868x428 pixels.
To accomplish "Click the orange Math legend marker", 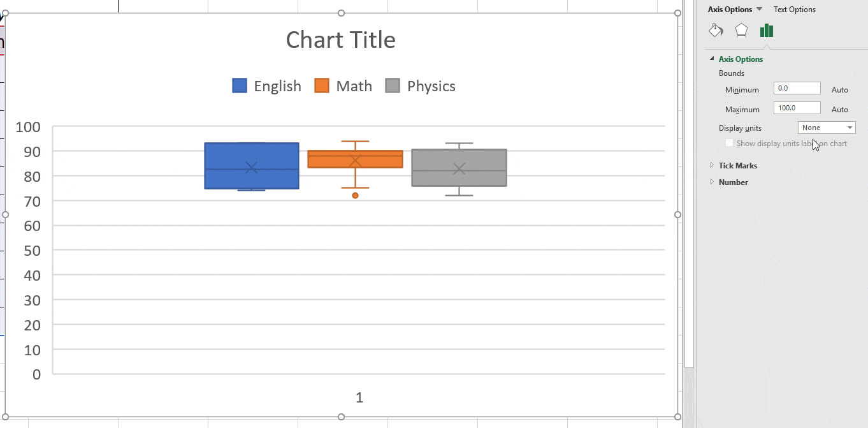I will (x=322, y=86).
